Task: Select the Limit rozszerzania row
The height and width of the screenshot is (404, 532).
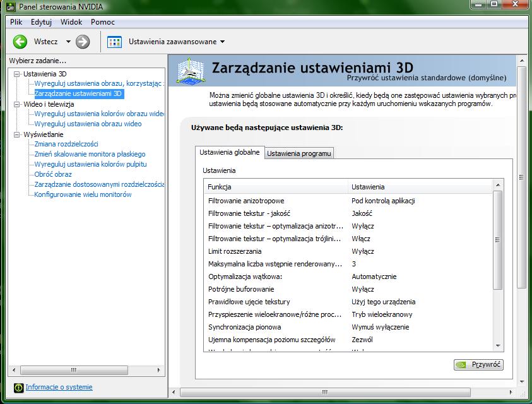Action: (x=348, y=251)
